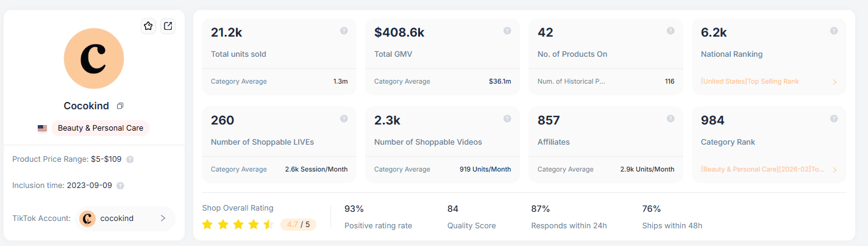
Task: Click the 42 products on value
Action: pyautogui.click(x=546, y=32)
